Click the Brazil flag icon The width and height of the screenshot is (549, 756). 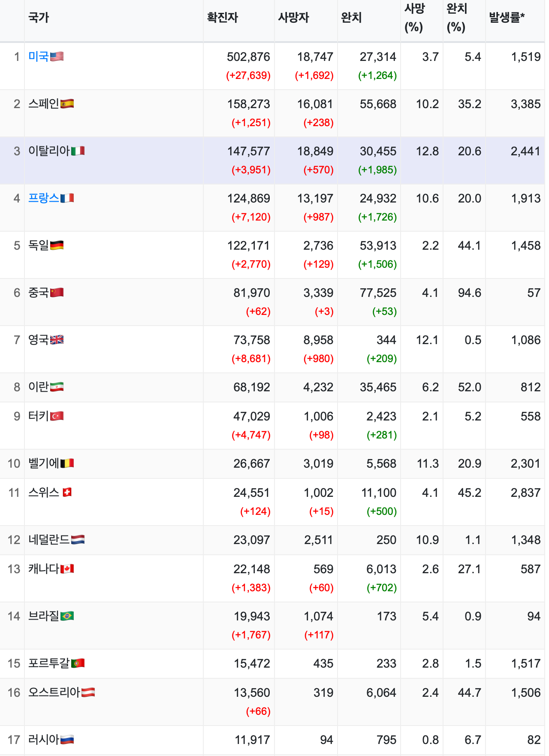coord(67,616)
